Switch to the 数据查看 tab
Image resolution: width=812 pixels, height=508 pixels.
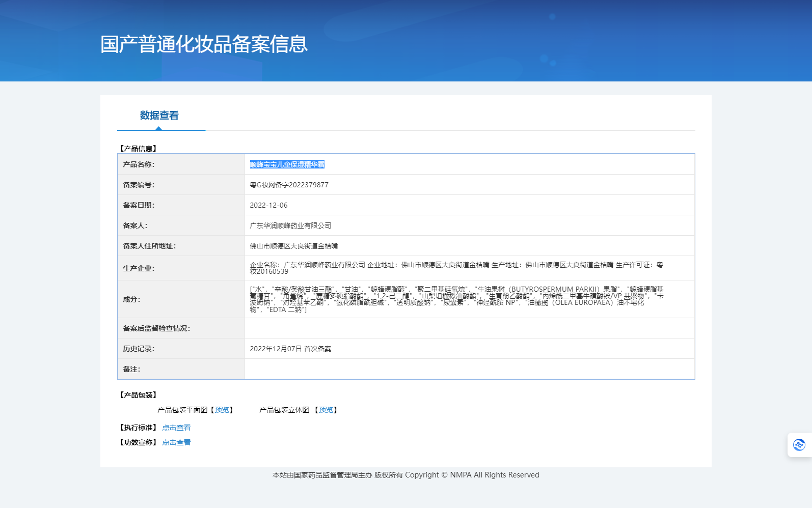[x=159, y=116]
